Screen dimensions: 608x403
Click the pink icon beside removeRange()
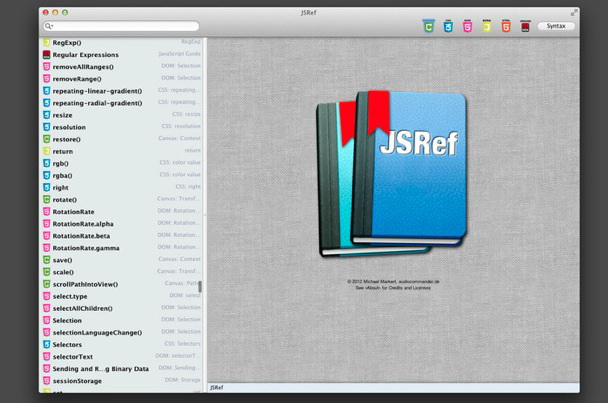47,78
